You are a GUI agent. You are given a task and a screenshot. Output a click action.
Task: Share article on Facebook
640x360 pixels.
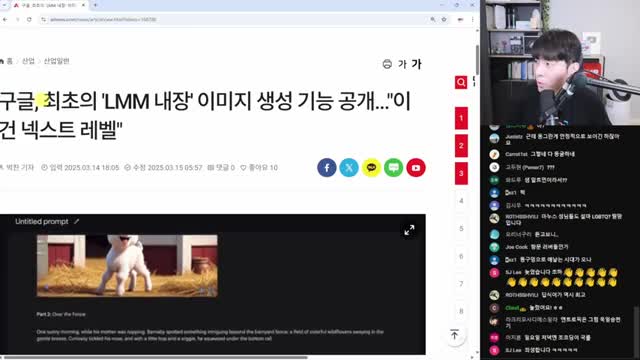point(327,168)
